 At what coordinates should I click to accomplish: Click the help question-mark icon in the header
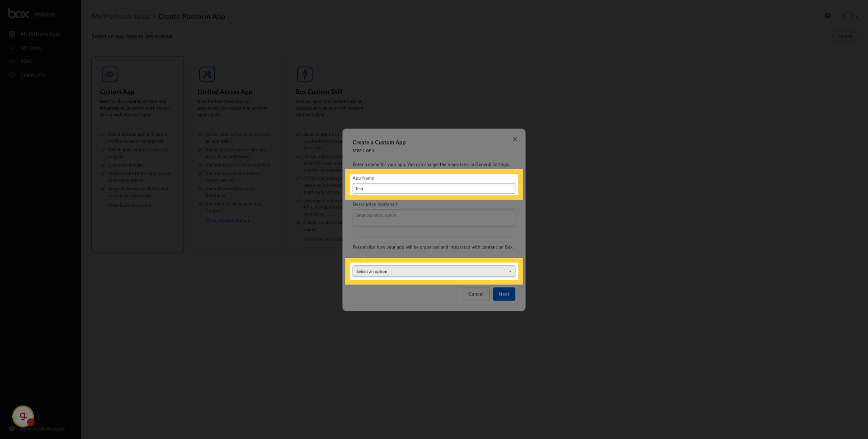pos(828,15)
